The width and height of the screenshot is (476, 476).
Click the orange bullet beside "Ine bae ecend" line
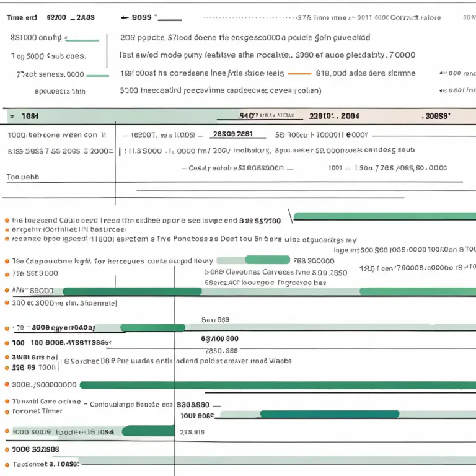click(7, 221)
